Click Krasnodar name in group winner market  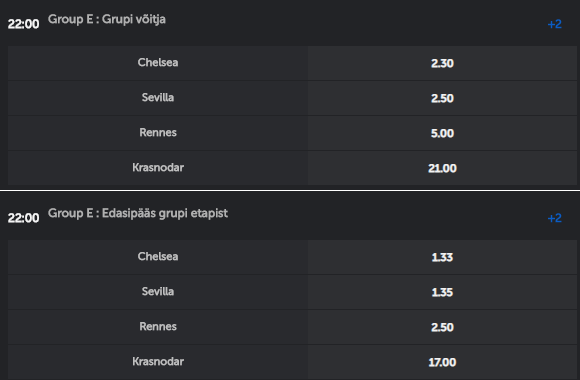pyautogui.click(x=158, y=168)
